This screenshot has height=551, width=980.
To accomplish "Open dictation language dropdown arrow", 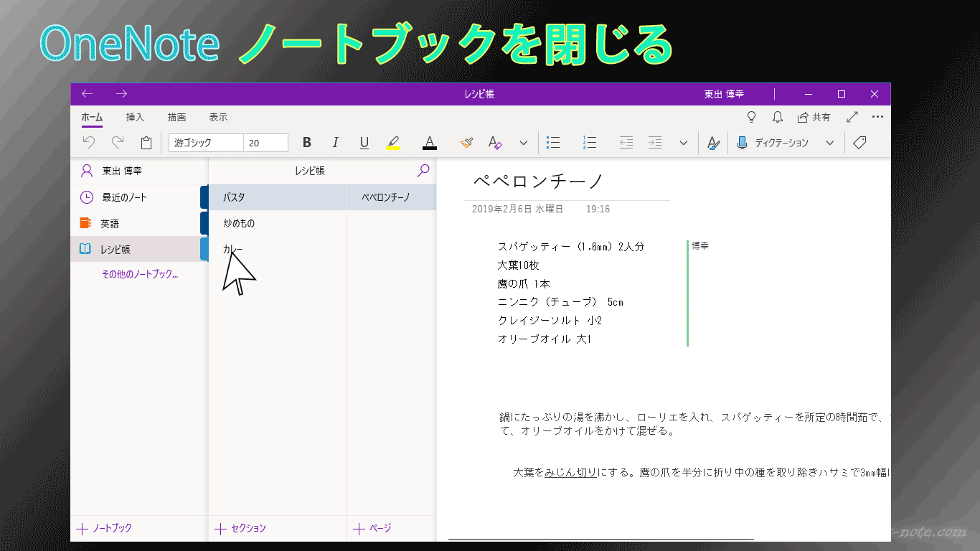I will pos(830,143).
